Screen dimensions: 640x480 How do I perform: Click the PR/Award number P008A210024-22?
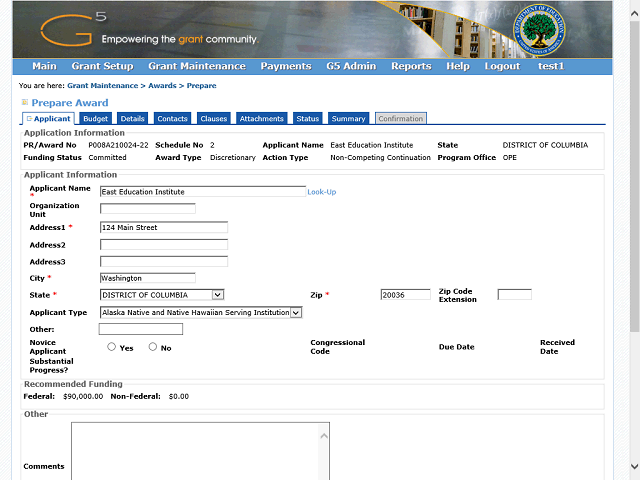[x=118, y=145]
